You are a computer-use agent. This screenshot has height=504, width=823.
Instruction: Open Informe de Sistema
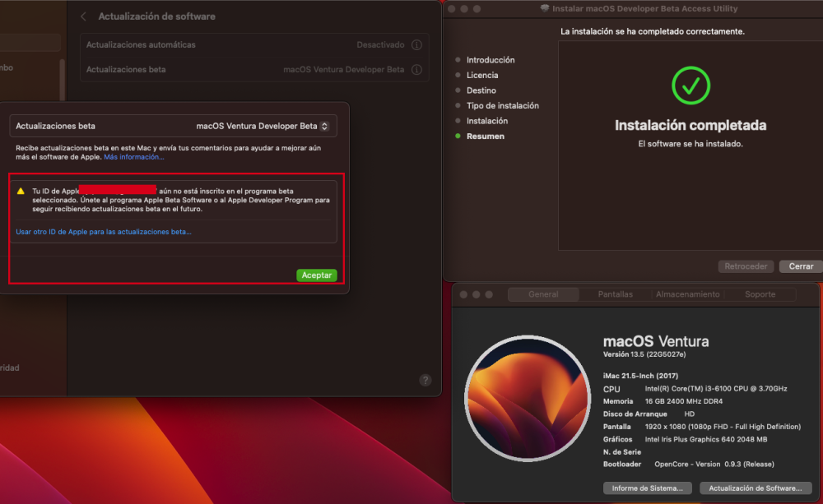click(647, 488)
